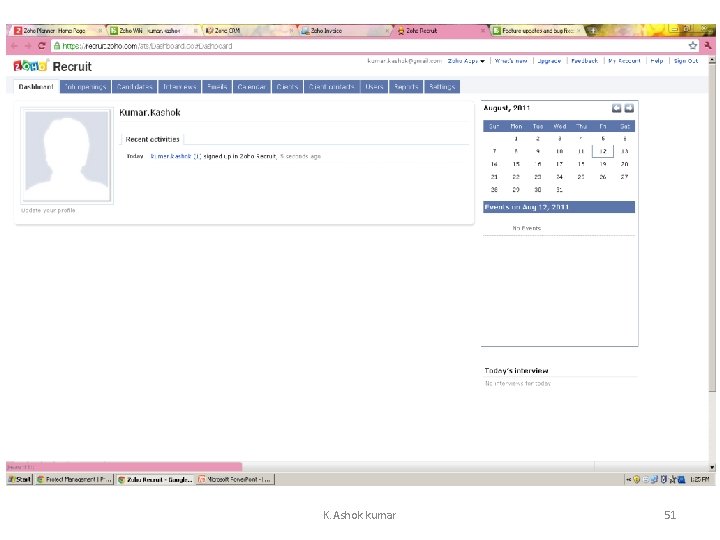Expand Zoho Apps dropdown

click(x=466, y=61)
